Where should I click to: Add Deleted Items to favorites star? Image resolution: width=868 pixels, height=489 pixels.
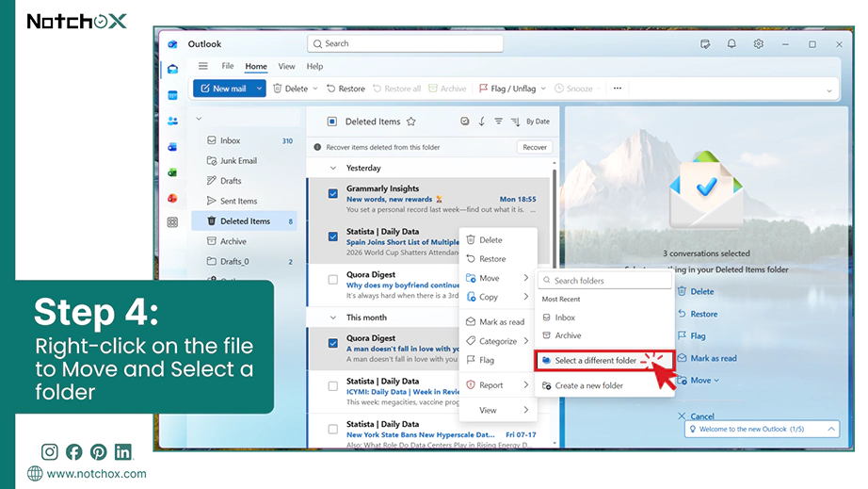[410, 122]
